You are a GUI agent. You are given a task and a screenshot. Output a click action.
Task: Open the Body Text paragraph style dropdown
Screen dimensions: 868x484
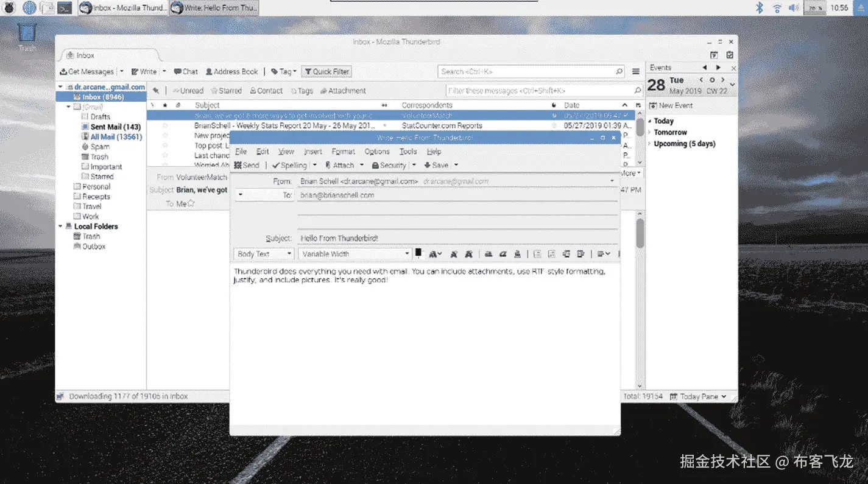pos(264,254)
